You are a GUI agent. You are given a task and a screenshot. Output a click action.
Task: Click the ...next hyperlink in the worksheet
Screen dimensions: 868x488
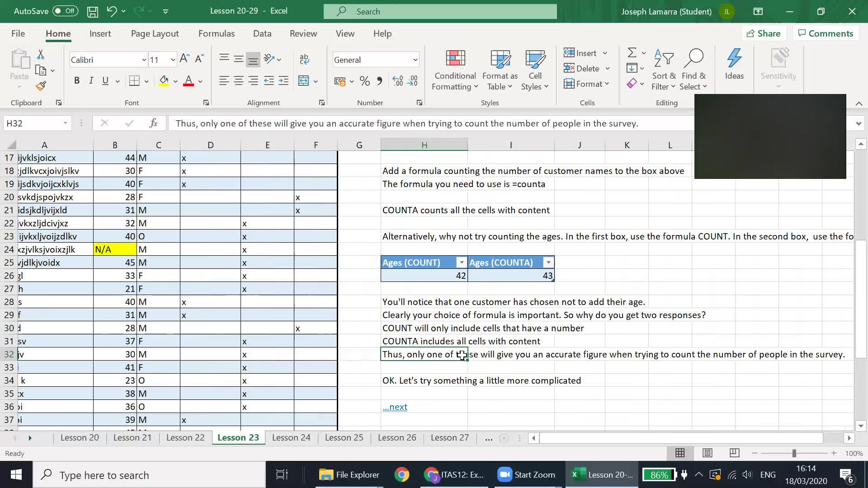tap(394, 407)
